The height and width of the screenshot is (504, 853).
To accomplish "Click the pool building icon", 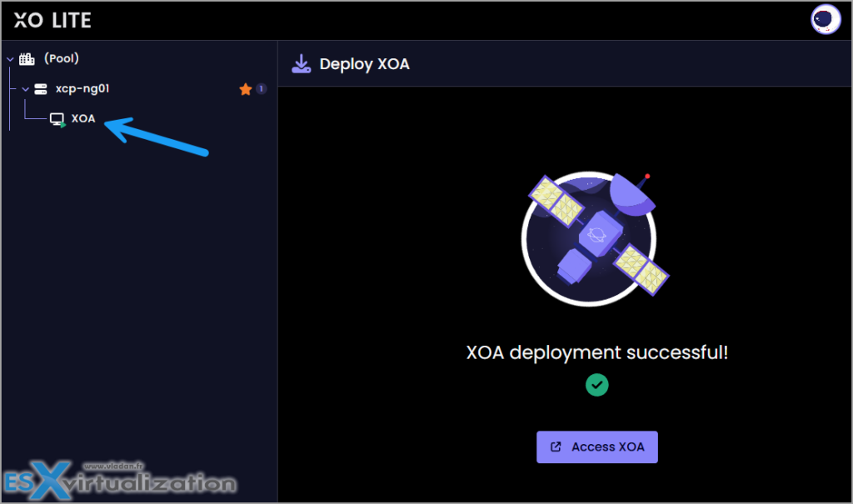I will point(27,59).
